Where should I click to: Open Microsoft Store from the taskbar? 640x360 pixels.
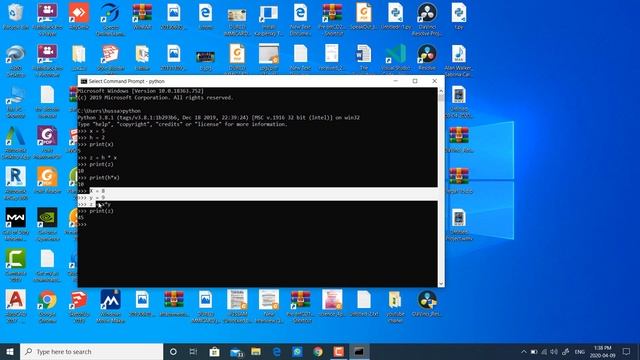point(214,351)
